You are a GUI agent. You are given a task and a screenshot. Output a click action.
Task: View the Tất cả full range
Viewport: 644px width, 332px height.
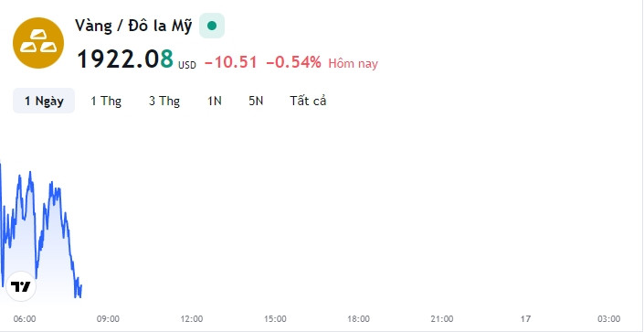(308, 101)
